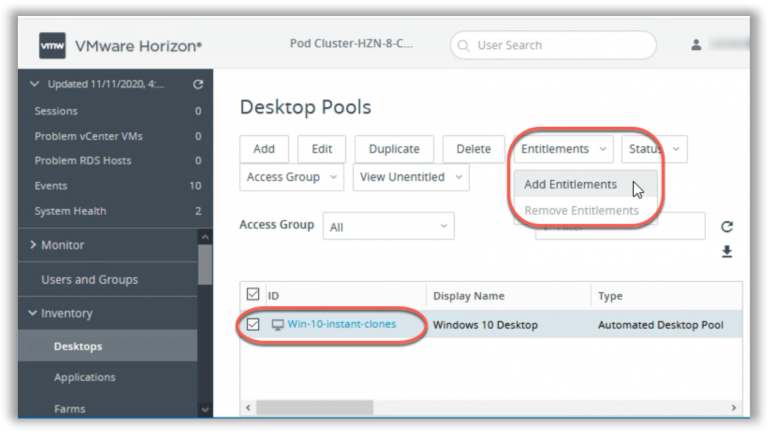Click the table horizontal scrollbar
Image resolution: width=768 pixels, height=435 pixels.
315,408
